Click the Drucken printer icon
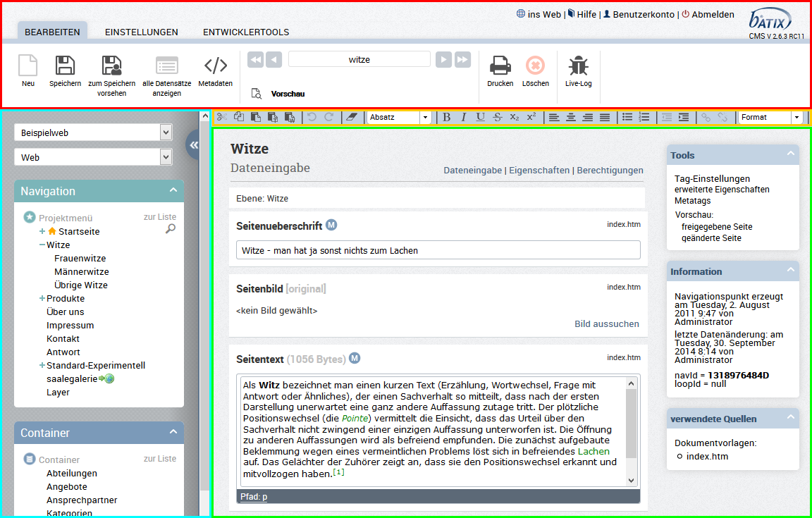812x518 pixels. pyautogui.click(x=500, y=66)
